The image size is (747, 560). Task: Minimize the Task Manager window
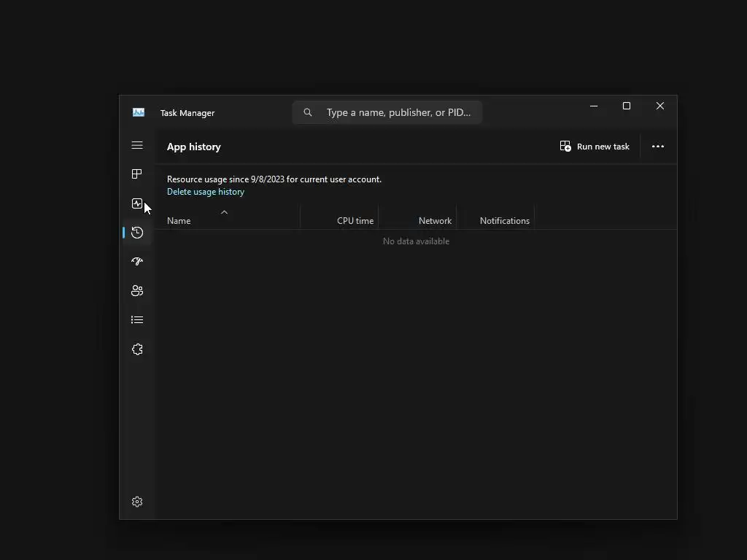coord(594,106)
